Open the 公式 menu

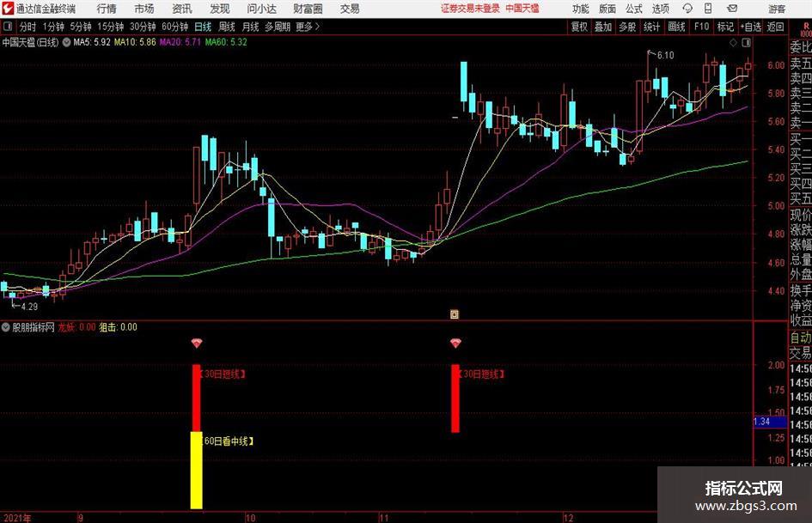pyautogui.click(x=634, y=9)
